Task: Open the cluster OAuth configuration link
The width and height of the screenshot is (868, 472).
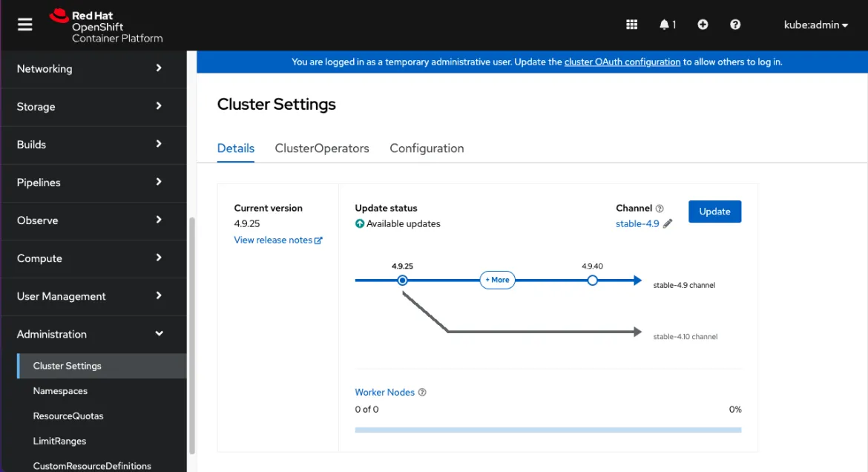Action: (x=622, y=62)
